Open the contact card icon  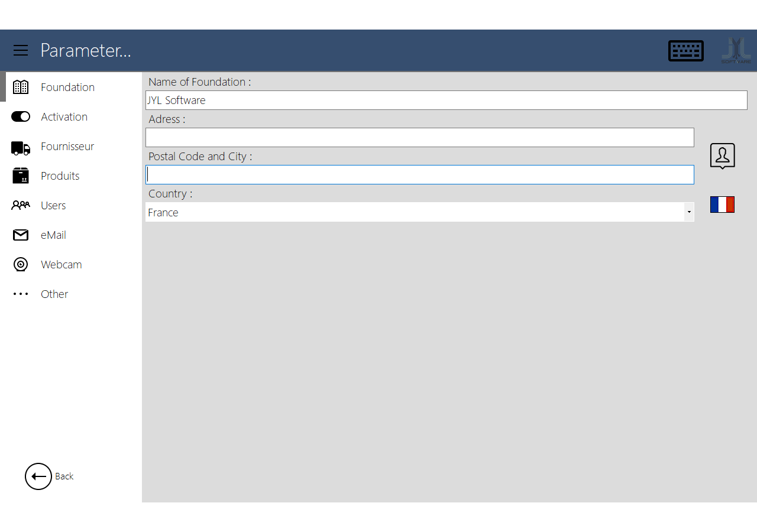tap(722, 156)
